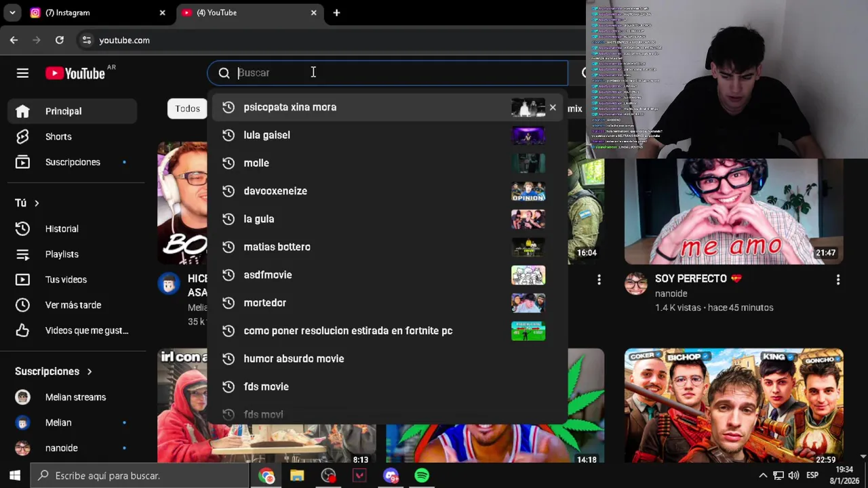
Task: Switch to the Instagram browser tab
Action: point(96,13)
